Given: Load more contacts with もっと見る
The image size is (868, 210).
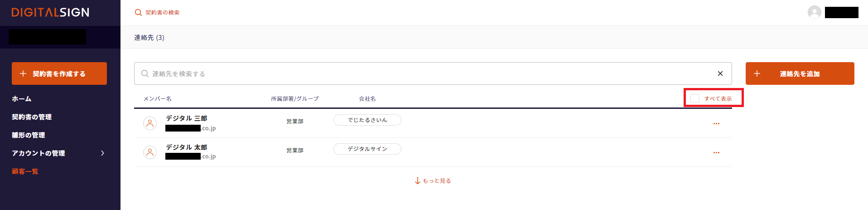Looking at the screenshot, I should click(433, 181).
